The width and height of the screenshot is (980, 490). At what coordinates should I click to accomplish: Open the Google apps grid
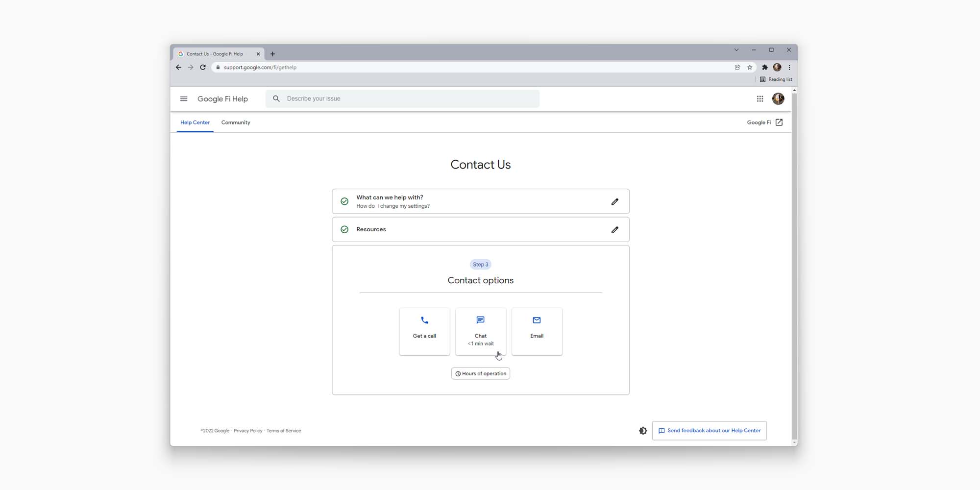[760, 98]
